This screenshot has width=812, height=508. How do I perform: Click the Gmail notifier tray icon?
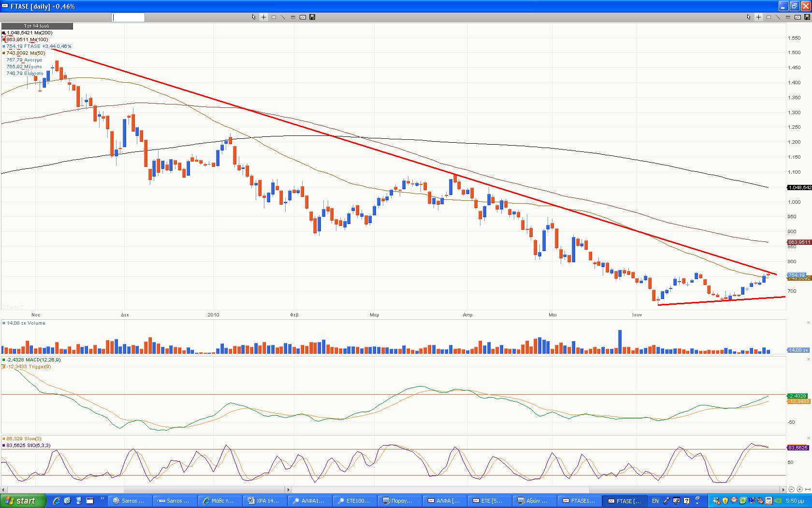734,501
